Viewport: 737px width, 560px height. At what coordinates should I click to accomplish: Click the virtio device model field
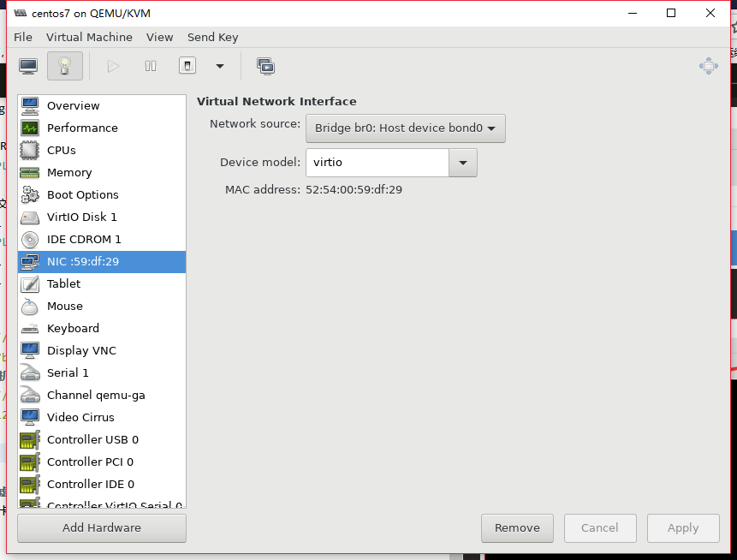click(x=377, y=163)
